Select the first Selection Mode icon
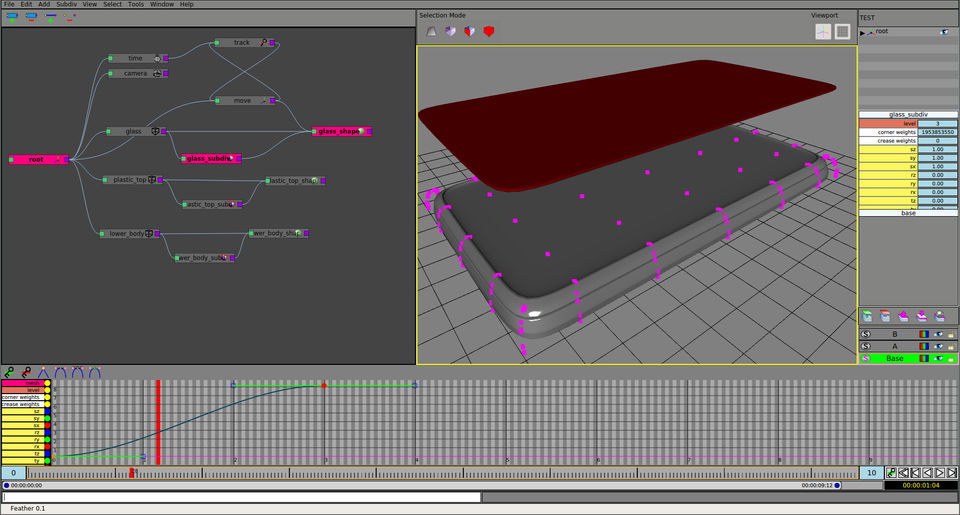 [x=432, y=31]
